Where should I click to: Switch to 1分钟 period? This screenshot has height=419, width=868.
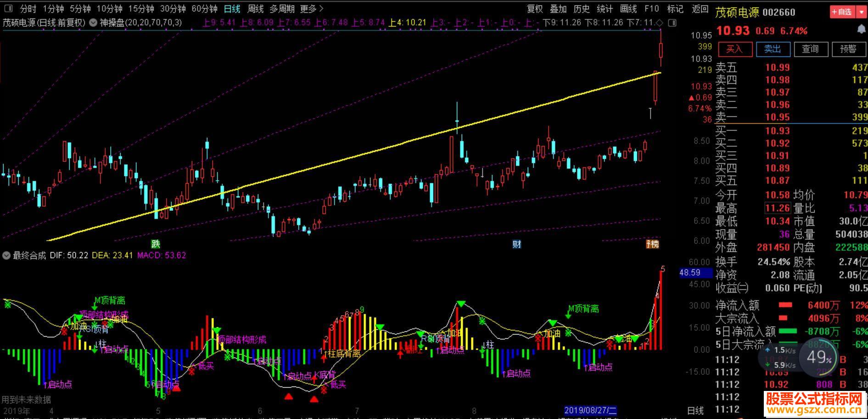tap(53, 9)
